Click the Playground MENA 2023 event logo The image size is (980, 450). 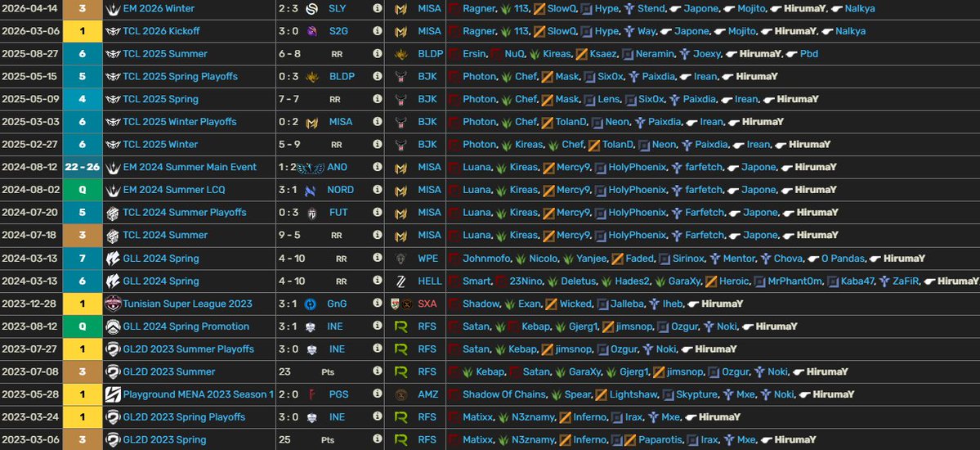point(113,394)
